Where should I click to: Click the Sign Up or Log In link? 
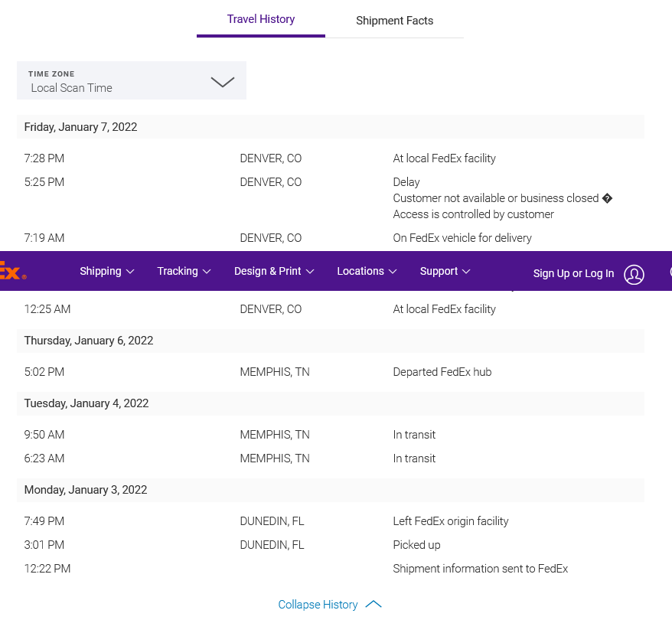click(x=573, y=273)
